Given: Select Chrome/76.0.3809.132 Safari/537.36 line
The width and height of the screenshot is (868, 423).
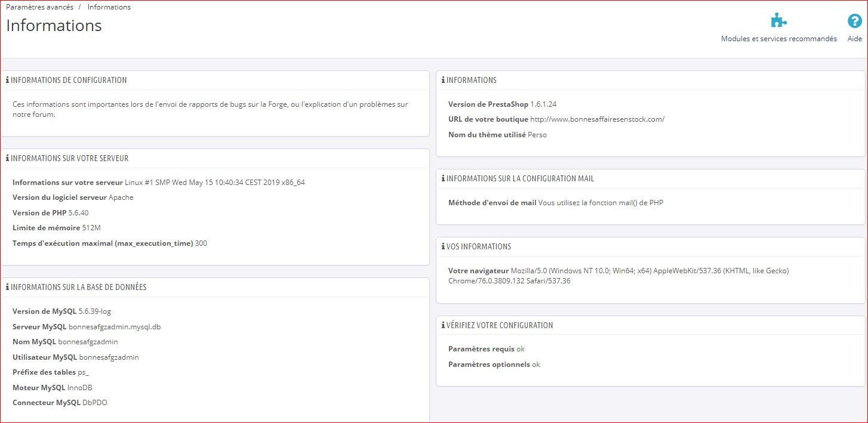Looking at the screenshot, I should (509, 281).
